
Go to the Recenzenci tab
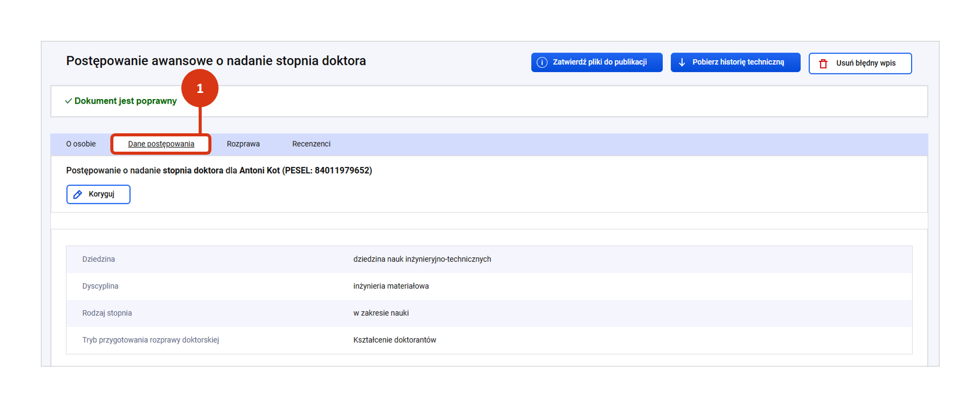click(x=311, y=144)
